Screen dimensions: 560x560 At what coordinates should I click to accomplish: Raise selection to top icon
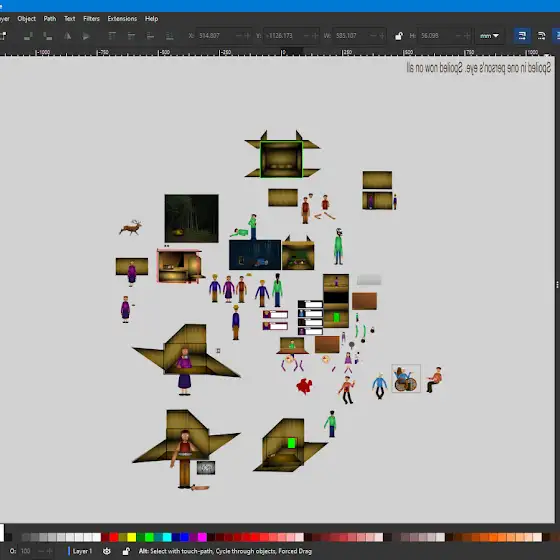[x=112, y=36]
